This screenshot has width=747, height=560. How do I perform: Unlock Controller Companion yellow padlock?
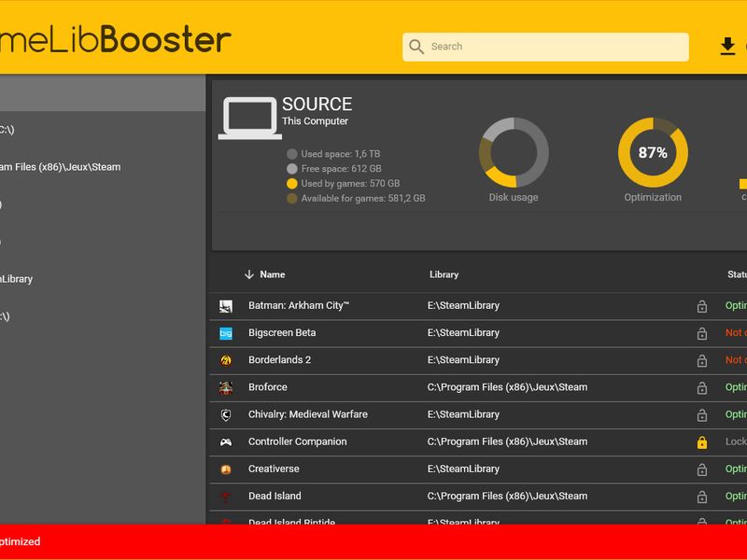[702, 442]
